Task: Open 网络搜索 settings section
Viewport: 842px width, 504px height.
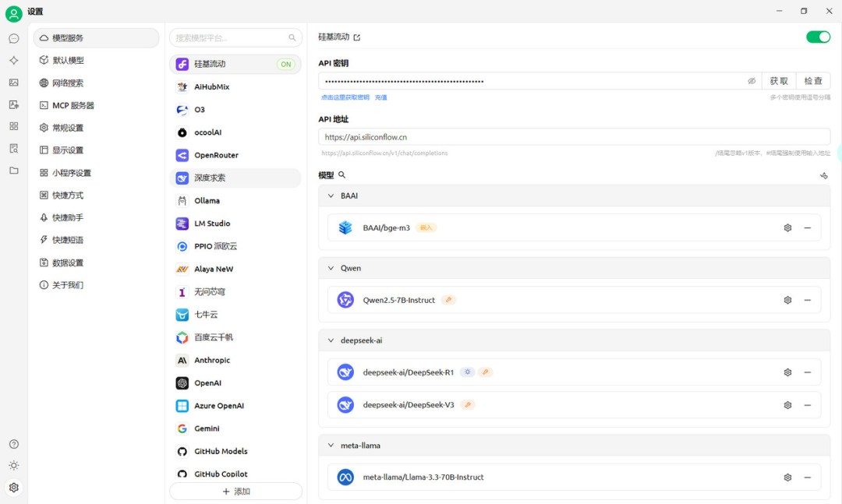Action: click(68, 83)
